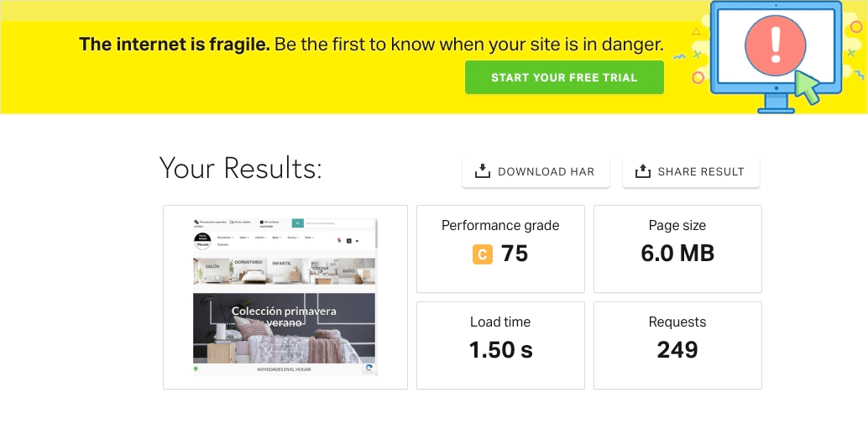Click the green cursor arrow illustration
868x429 pixels.
click(808, 87)
